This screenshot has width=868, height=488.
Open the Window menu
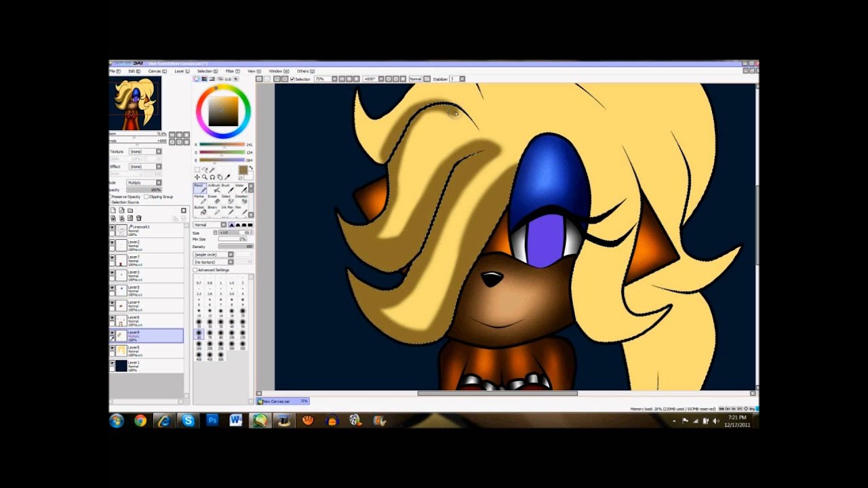279,71
